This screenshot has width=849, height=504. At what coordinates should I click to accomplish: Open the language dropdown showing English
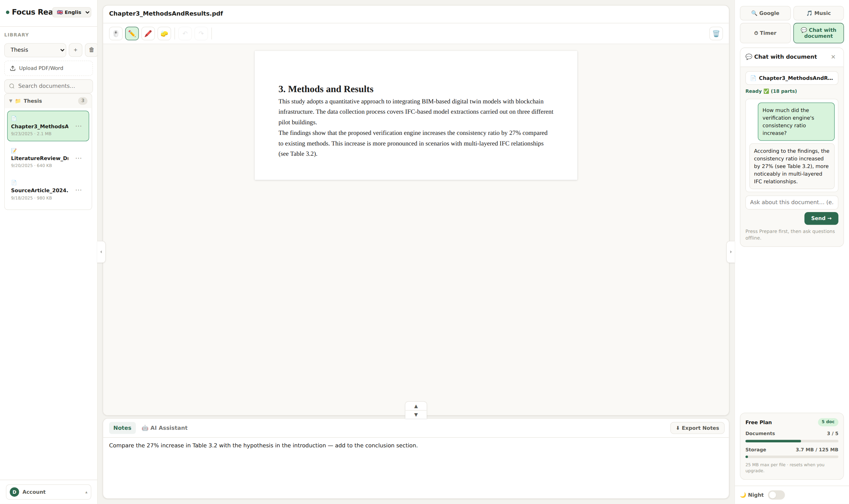(x=72, y=12)
